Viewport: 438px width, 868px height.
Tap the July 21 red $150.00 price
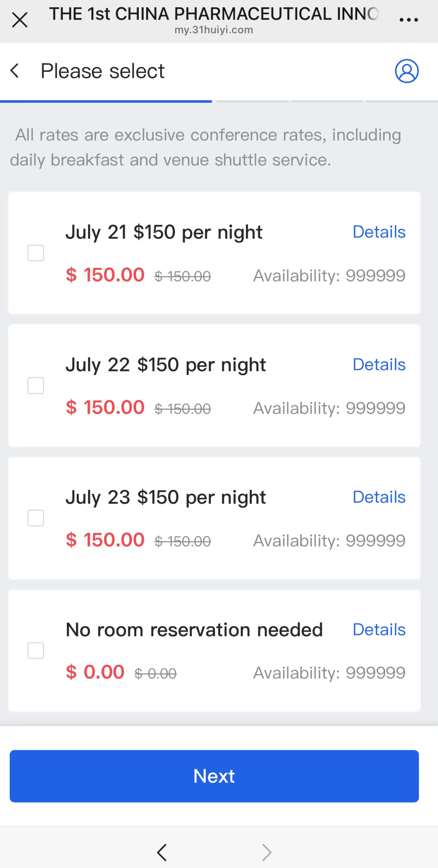coord(105,275)
